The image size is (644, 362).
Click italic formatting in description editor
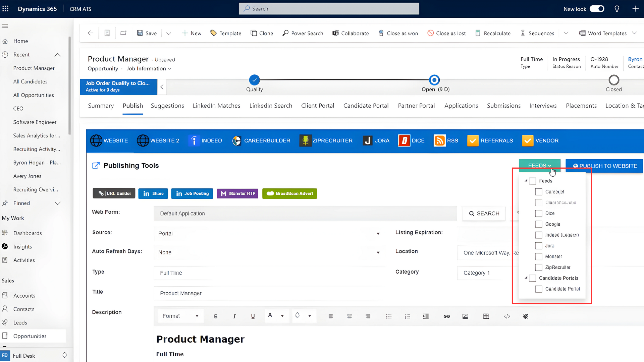pos(234,316)
